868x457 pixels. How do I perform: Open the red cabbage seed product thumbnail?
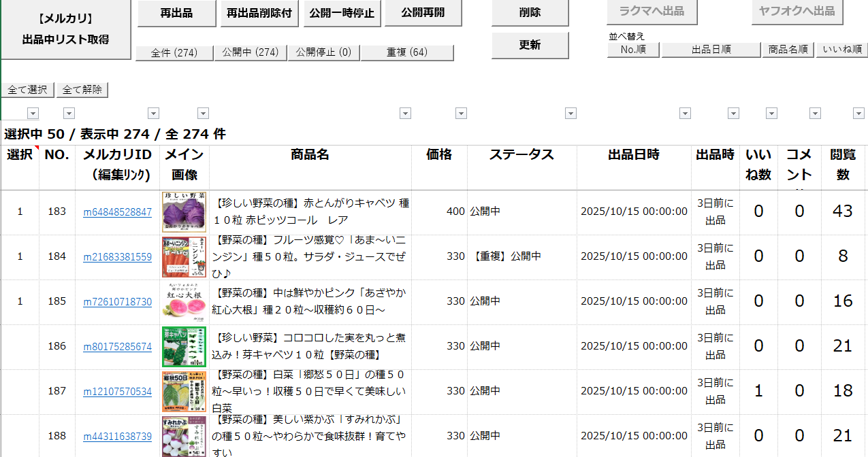[x=184, y=212]
